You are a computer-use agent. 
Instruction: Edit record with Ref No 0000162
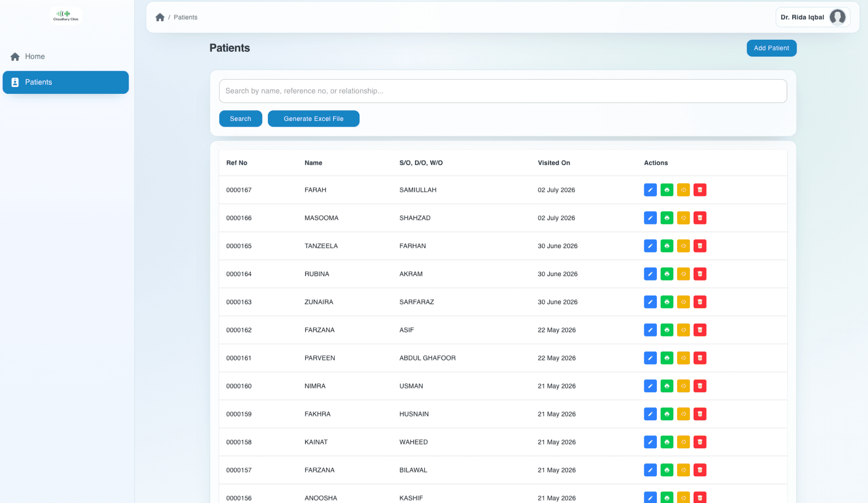click(x=650, y=330)
